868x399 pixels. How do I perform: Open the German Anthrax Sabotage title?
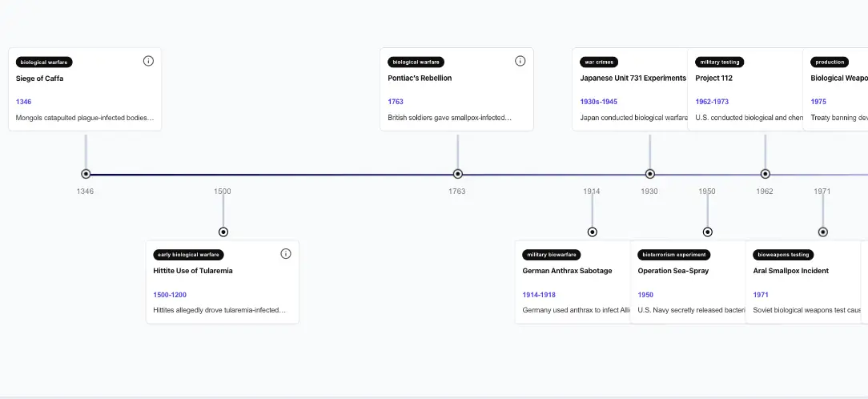coord(567,271)
